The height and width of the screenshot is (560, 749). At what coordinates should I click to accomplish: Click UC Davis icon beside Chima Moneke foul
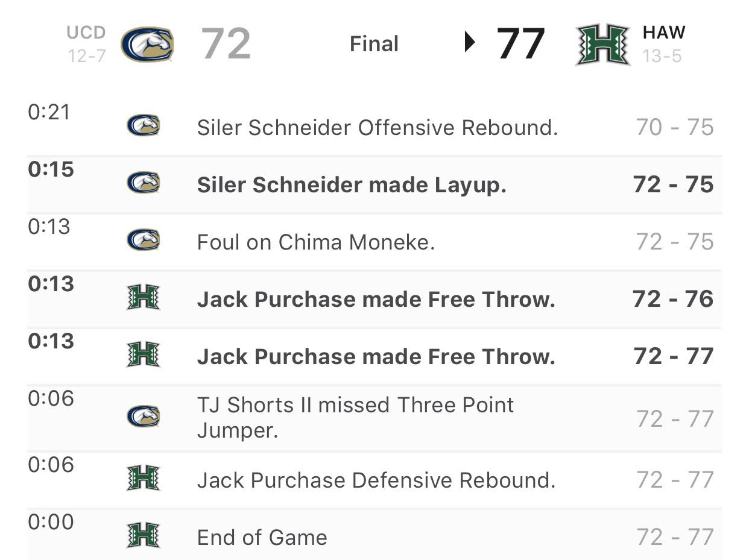pos(144,240)
